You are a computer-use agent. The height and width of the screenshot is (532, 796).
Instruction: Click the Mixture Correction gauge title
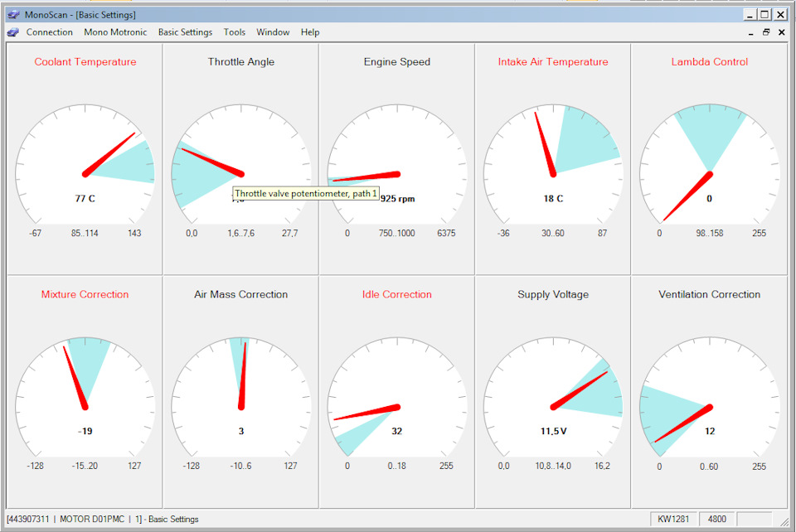click(85, 295)
